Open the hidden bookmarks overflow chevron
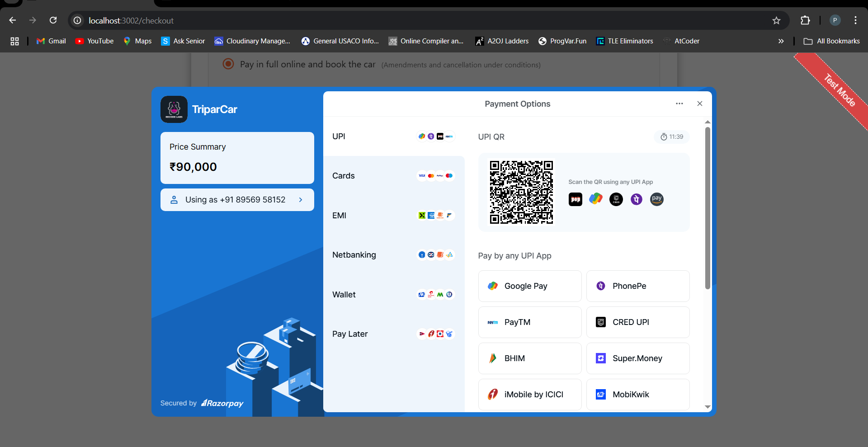The image size is (868, 447). coord(781,41)
